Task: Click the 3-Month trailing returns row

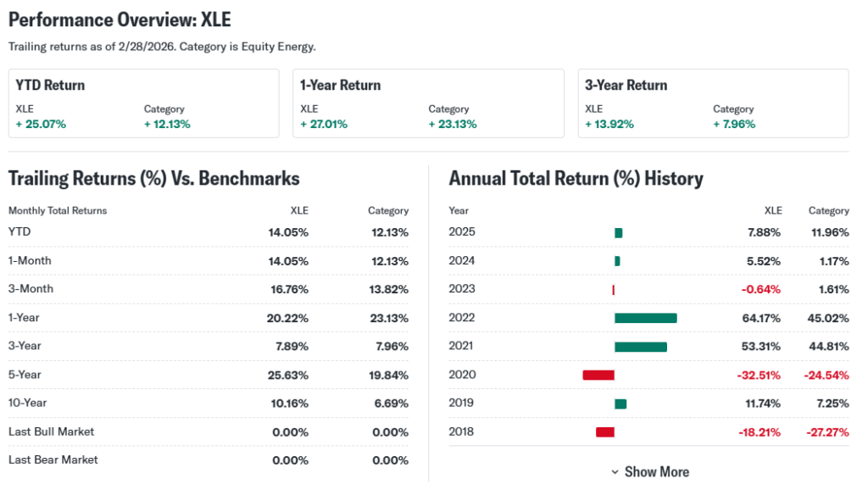Action: pyautogui.click(x=208, y=289)
